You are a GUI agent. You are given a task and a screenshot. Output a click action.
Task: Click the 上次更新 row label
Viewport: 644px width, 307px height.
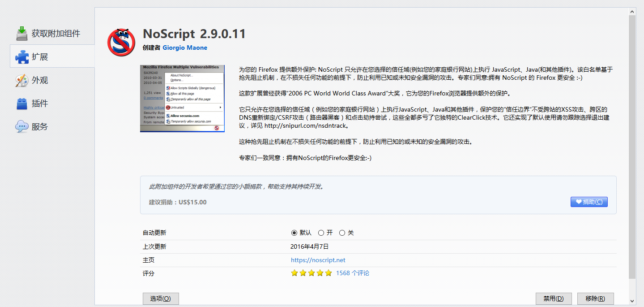click(154, 246)
